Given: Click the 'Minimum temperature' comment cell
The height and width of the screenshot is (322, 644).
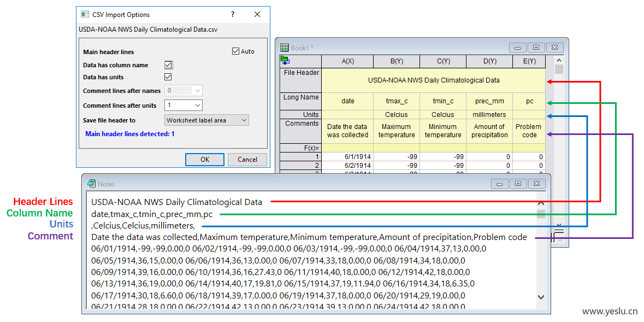Looking at the screenshot, I should tap(443, 131).
